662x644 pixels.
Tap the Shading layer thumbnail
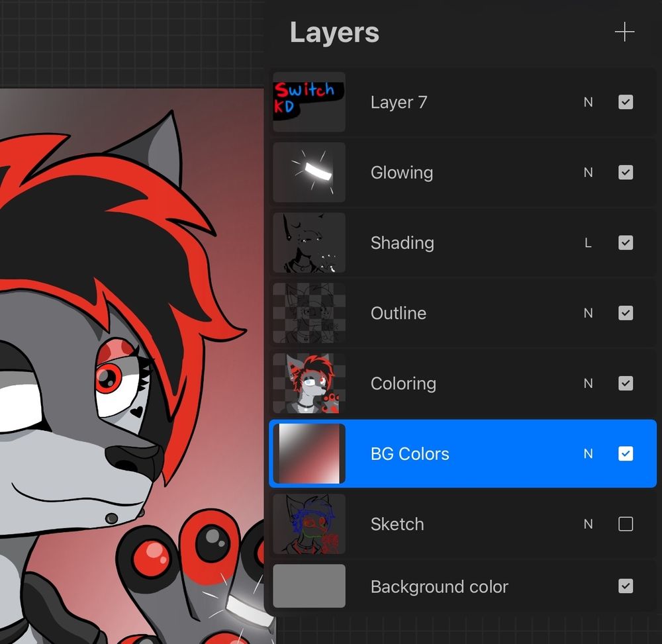[x=309, y=243]
